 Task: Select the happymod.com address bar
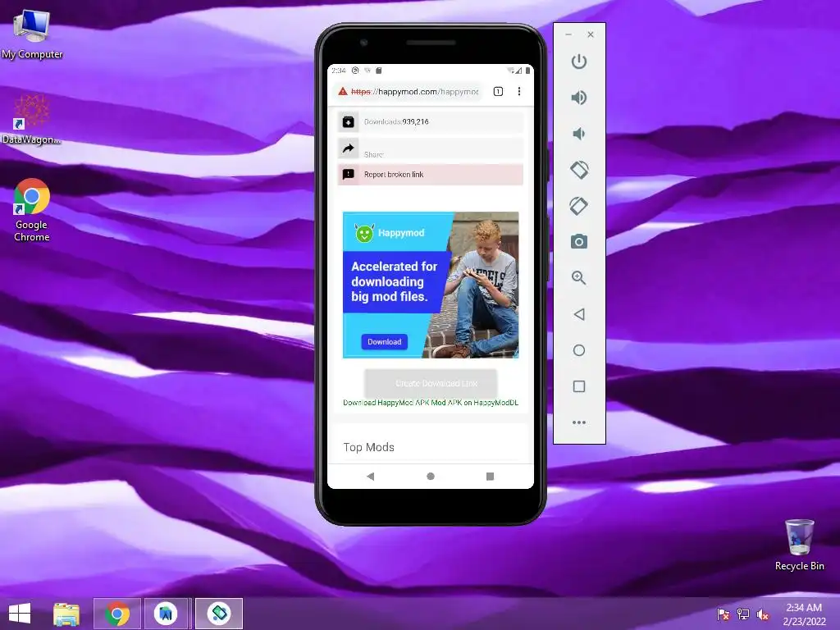409,92
